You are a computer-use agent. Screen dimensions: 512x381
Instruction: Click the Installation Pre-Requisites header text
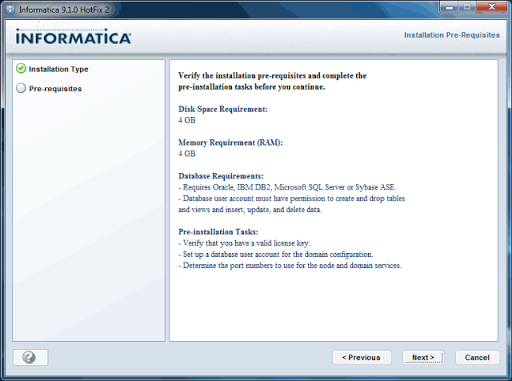(x=452, y=35)
